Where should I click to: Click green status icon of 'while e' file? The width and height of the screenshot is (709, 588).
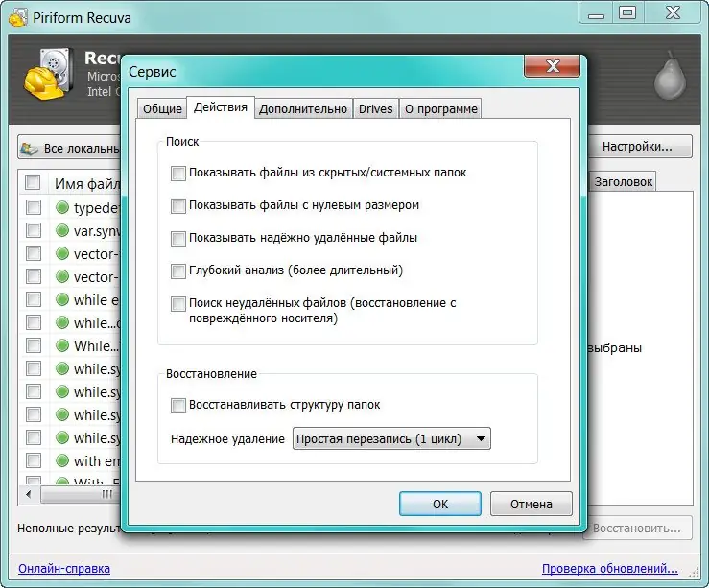click(62, 299)
